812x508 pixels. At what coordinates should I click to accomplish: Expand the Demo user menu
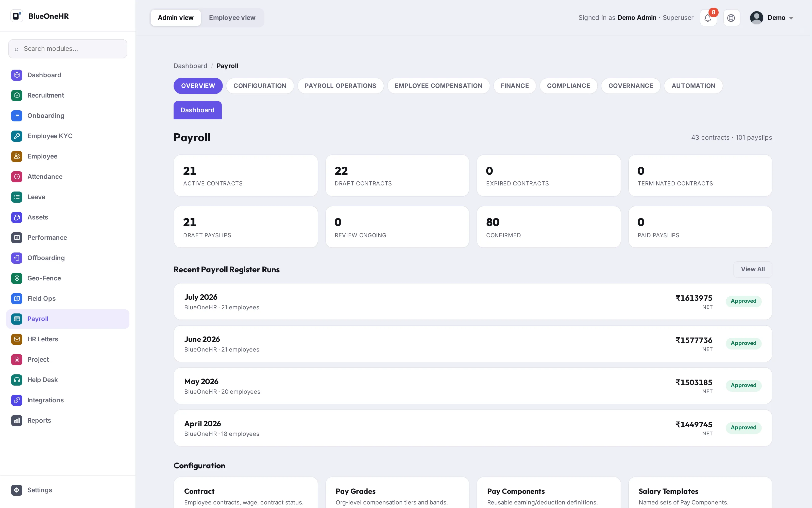(x=772, y=18)
